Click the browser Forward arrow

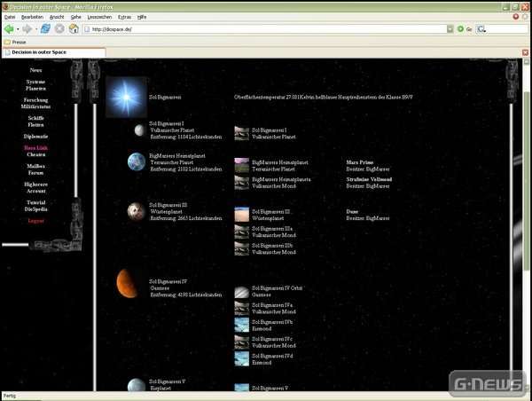[27, 29]
